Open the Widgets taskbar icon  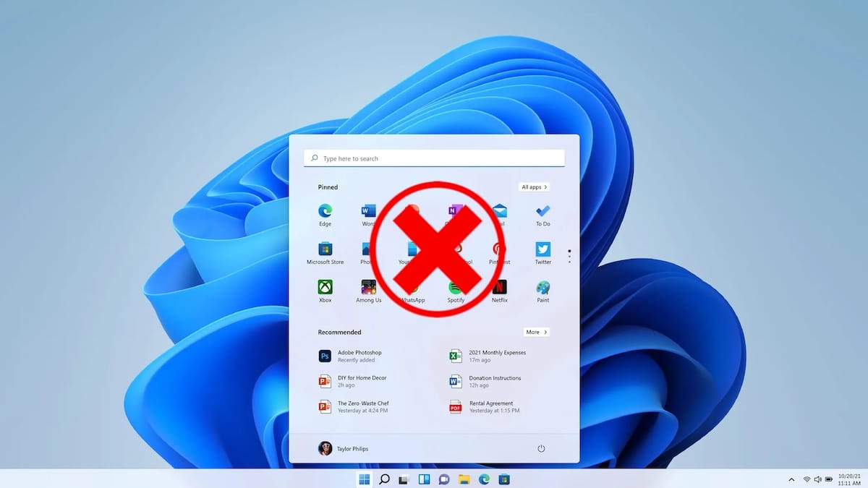click(424, 479)
